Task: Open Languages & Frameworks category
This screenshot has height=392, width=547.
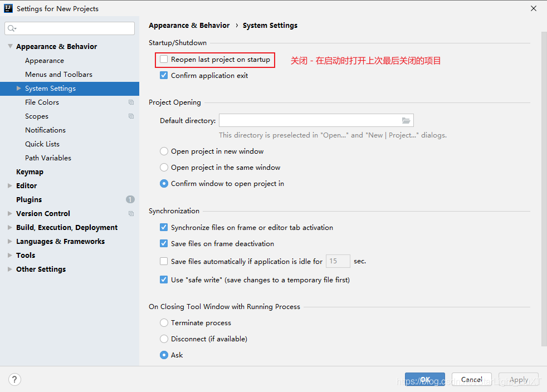Action: tap(60, 241)
